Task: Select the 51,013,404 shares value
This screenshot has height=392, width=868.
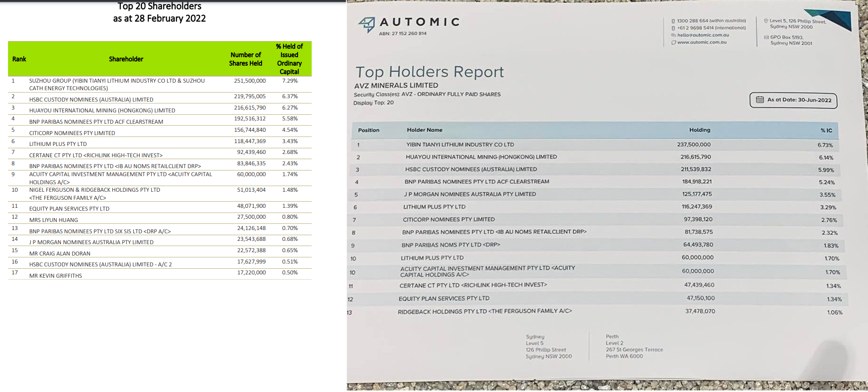Action: (x=251, y=190)
